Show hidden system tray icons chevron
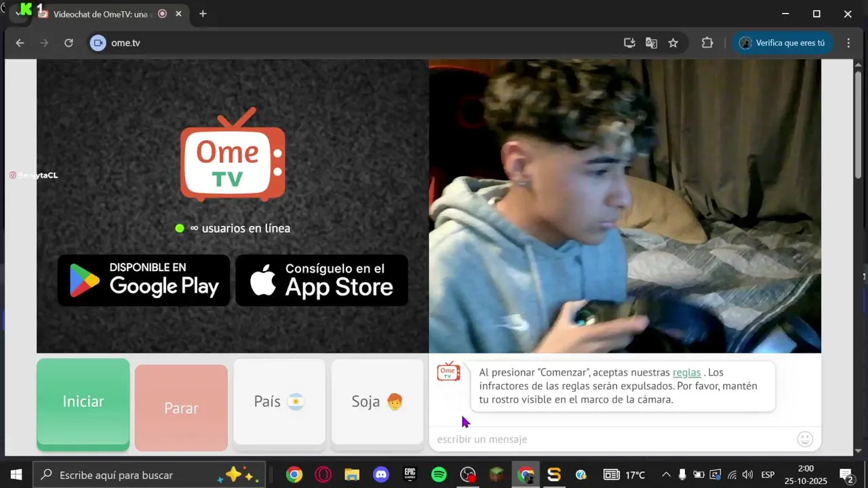Image resolution: width=868 pixels, height=488 pixels. (x=666, y=475)
